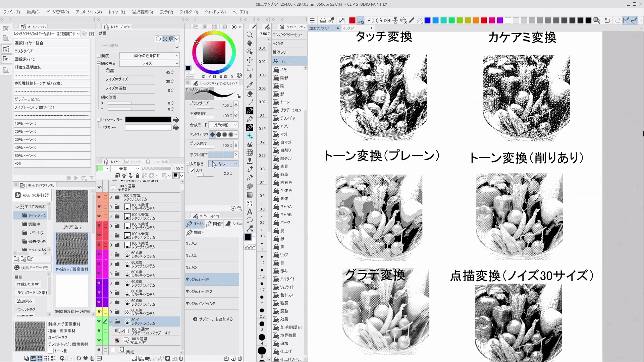The height and width of the screenshot is (362, 644).
Task: Create new layer folder icon in layer panel
Action: pyautogui.click(x=148, y=358)
